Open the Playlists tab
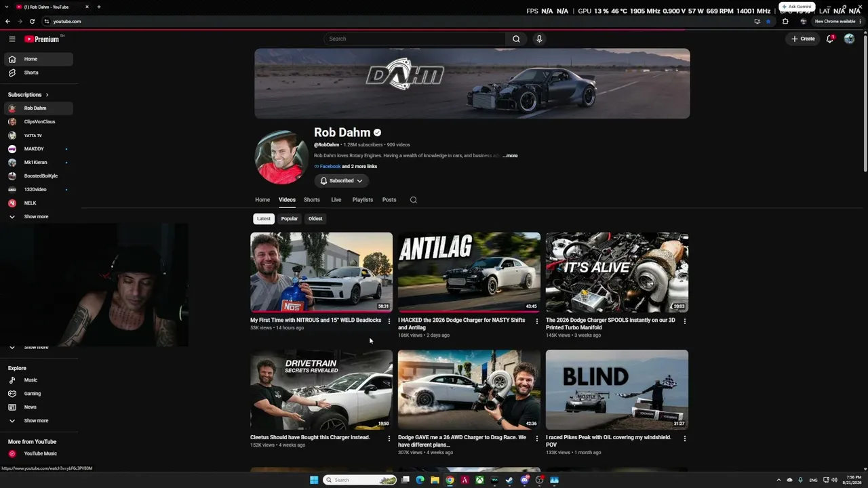Image resolution: width=868 pixels, height=488 pixels. pyautogui.click(x=363, y=200)
